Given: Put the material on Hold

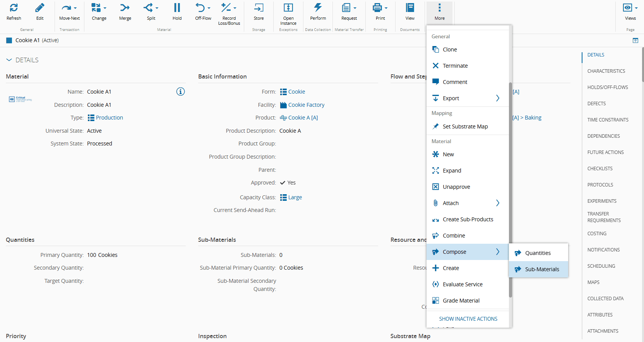Looking at the screenshot, I should tap(177, 8).
